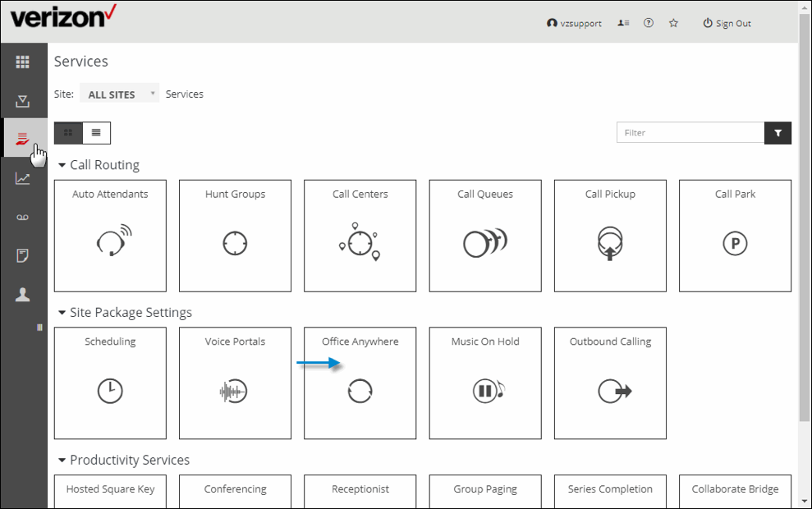
Task: Collapse the Productivity Services section
Action: tap(62, 461)
